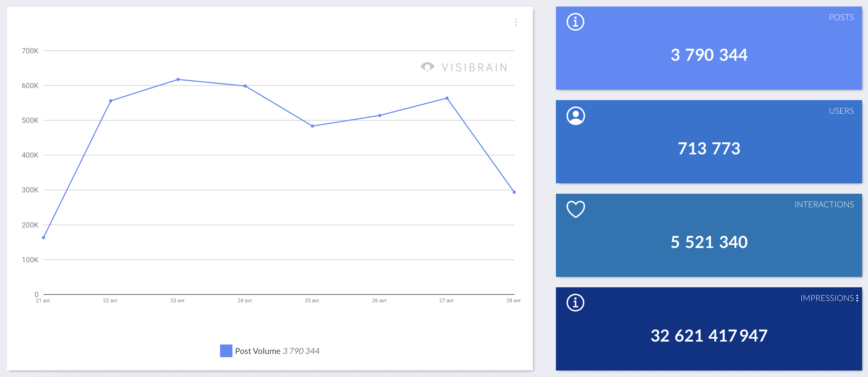This screenshot has height=377, width=868.
Task: Click the Posts card info icon
Action: (x=575, y=22)
